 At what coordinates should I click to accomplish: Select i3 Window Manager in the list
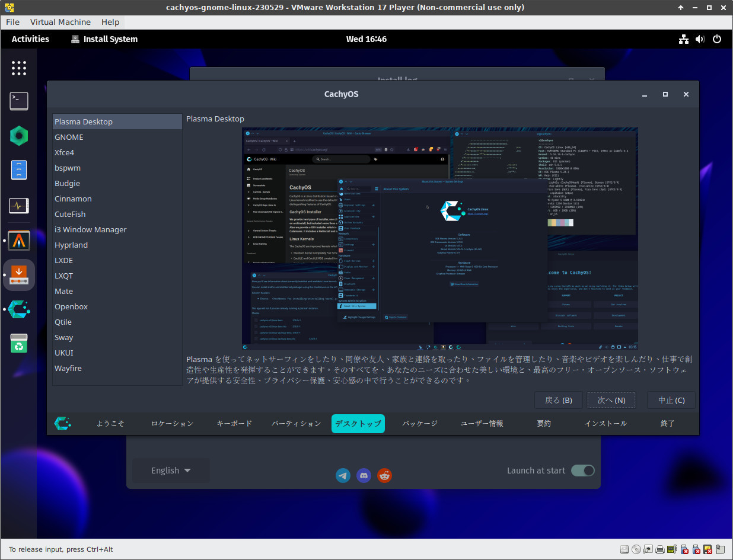coord(117,229)
